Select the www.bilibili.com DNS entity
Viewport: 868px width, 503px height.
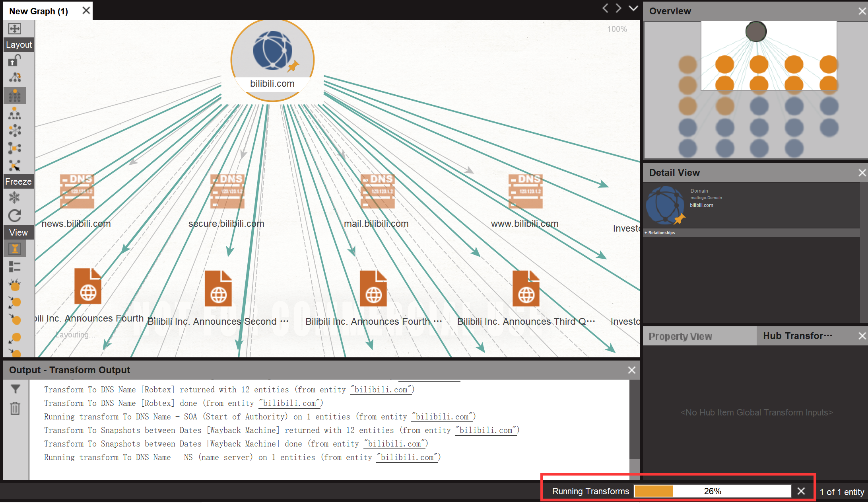(x=525, y=192)
